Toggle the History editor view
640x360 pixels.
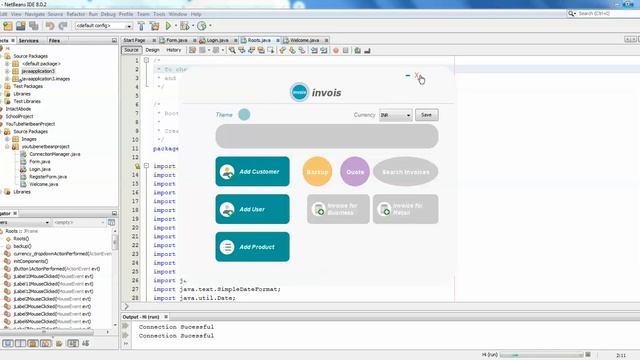(x=173, y=50)
